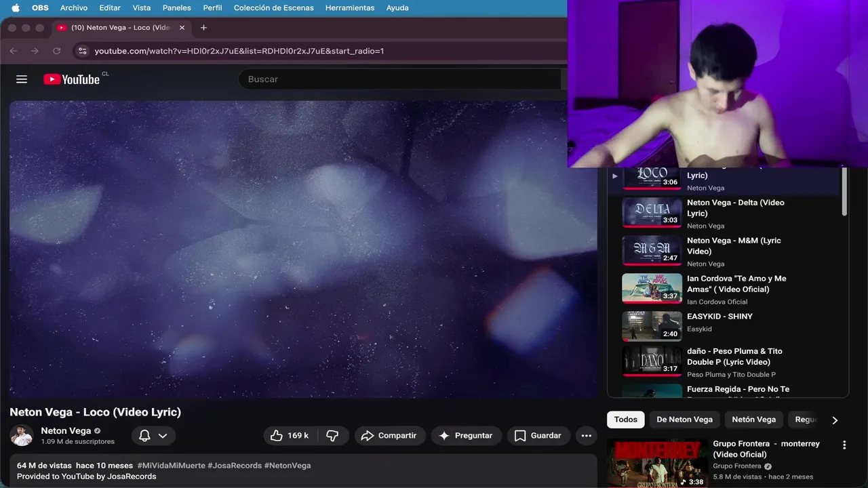Select the Todos filter chip
Screen dimensions: 868x488
pyautogui.click(x=625, y=420)
